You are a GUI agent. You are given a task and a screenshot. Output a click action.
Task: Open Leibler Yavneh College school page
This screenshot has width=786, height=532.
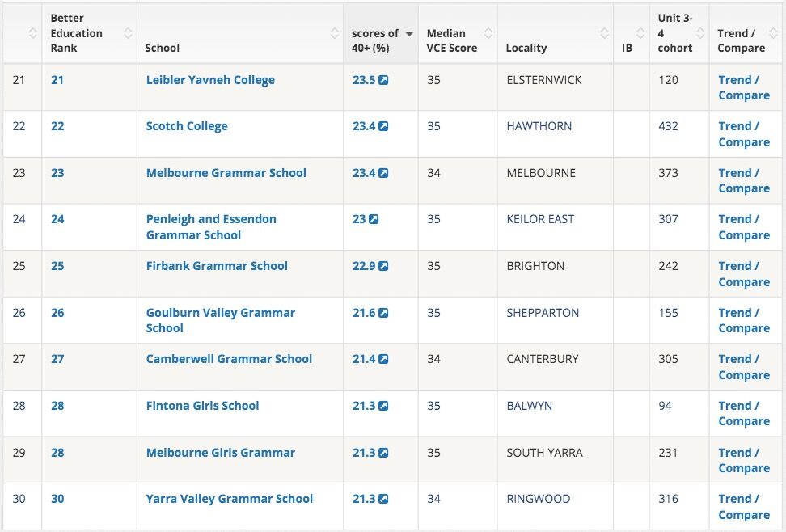point(210,80)
